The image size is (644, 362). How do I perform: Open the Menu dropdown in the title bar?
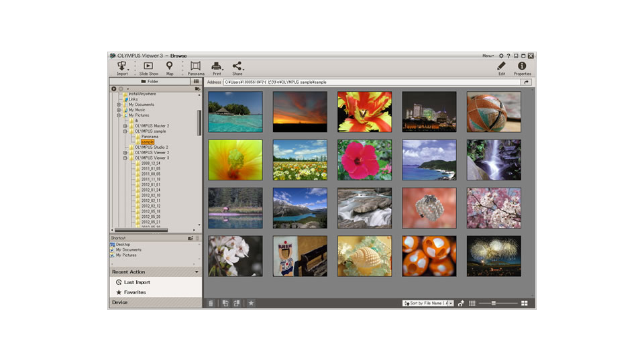(x=488, y=56)
